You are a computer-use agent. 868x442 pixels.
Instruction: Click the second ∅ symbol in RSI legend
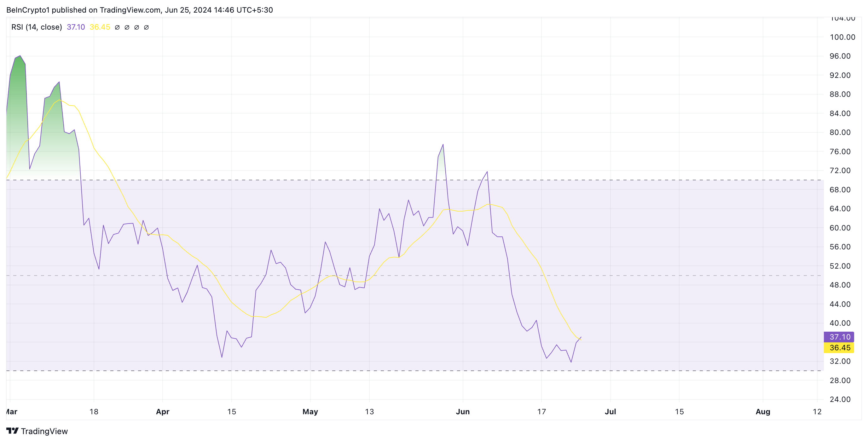127,27
